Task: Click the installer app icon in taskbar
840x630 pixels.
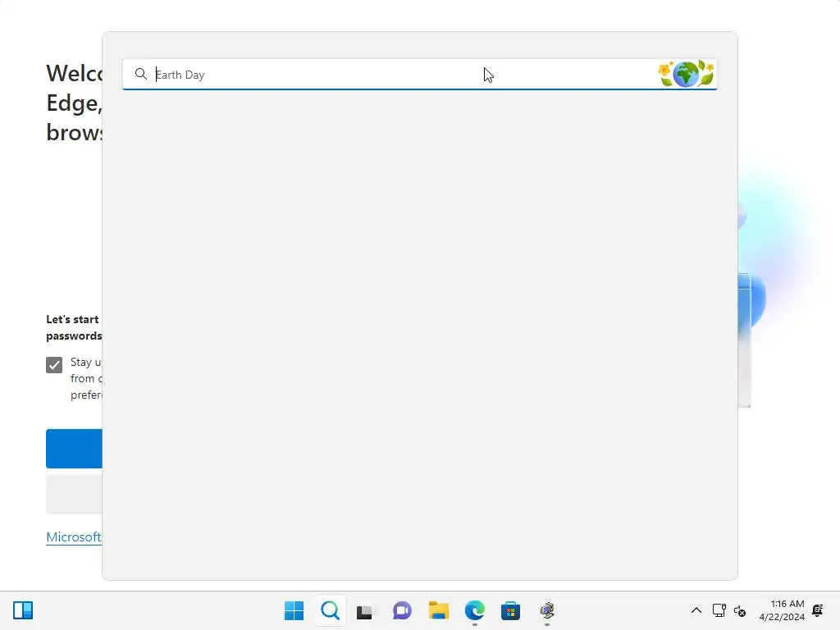Action: (x=547, y=610)
